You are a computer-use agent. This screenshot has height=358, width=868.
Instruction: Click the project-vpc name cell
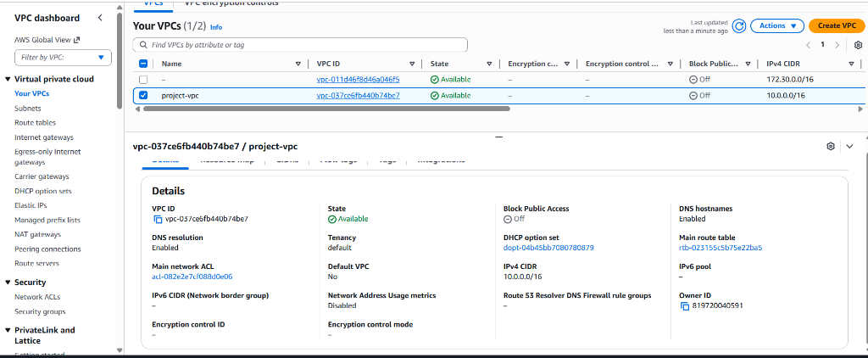(x=180, y=95)
